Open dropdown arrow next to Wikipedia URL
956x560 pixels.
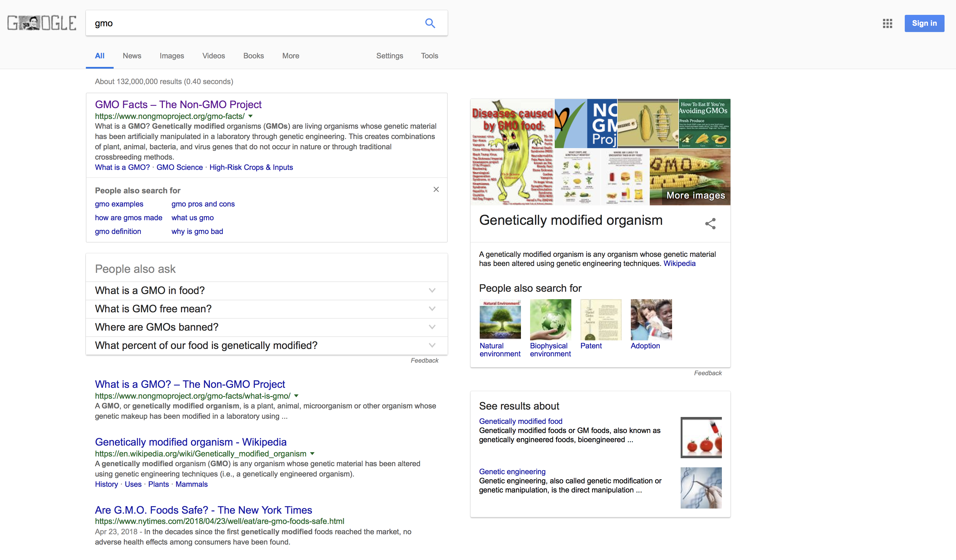312,453
